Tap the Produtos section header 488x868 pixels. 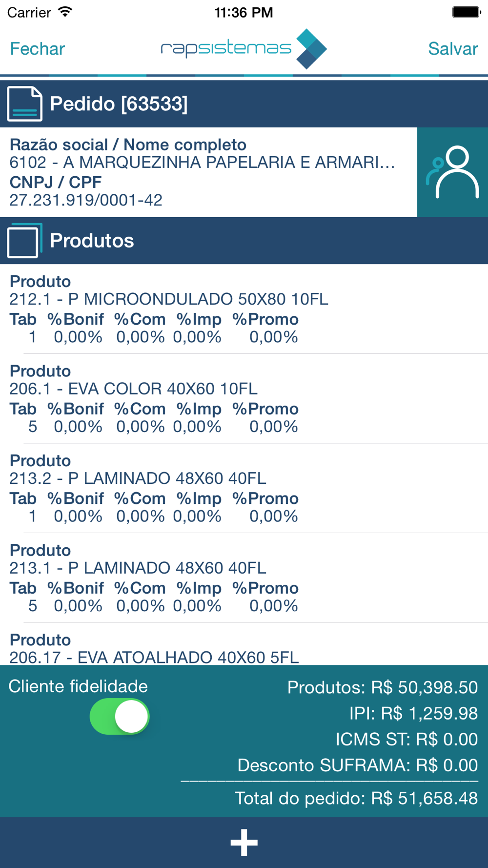[244, 240]
